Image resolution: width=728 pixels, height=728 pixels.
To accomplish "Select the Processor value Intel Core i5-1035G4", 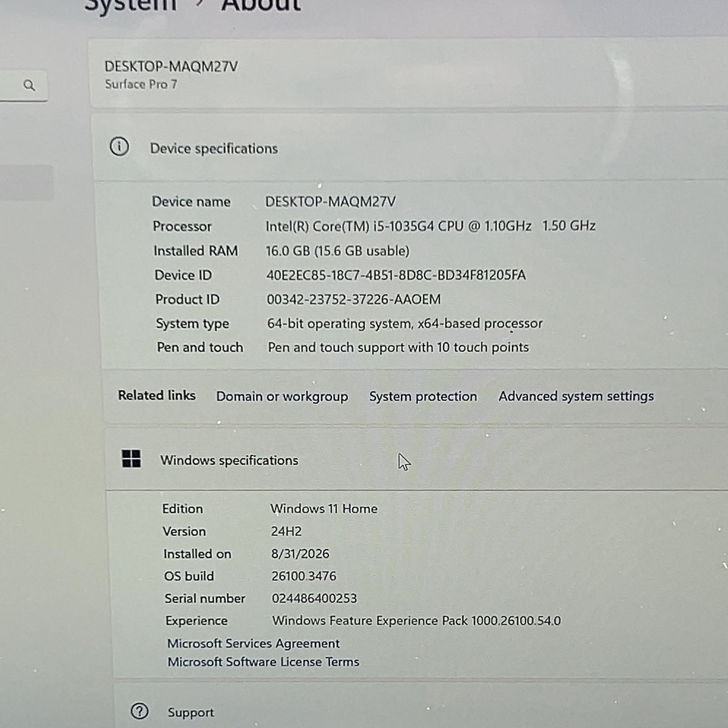I will tap(431, 226).
